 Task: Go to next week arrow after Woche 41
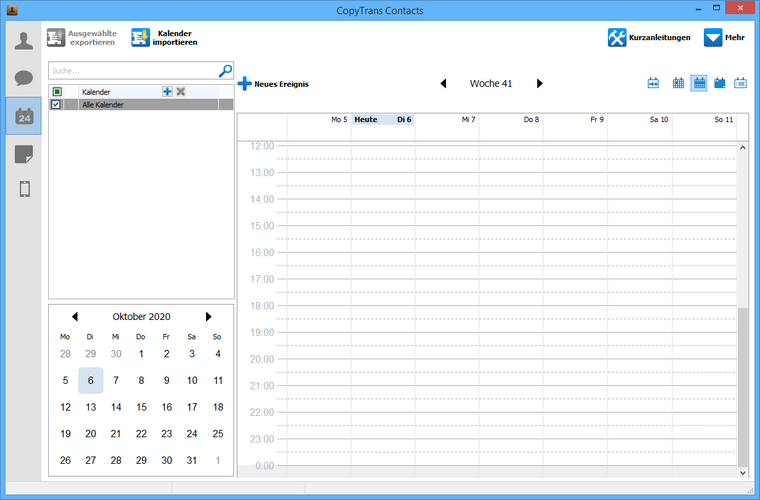(539, 83)
